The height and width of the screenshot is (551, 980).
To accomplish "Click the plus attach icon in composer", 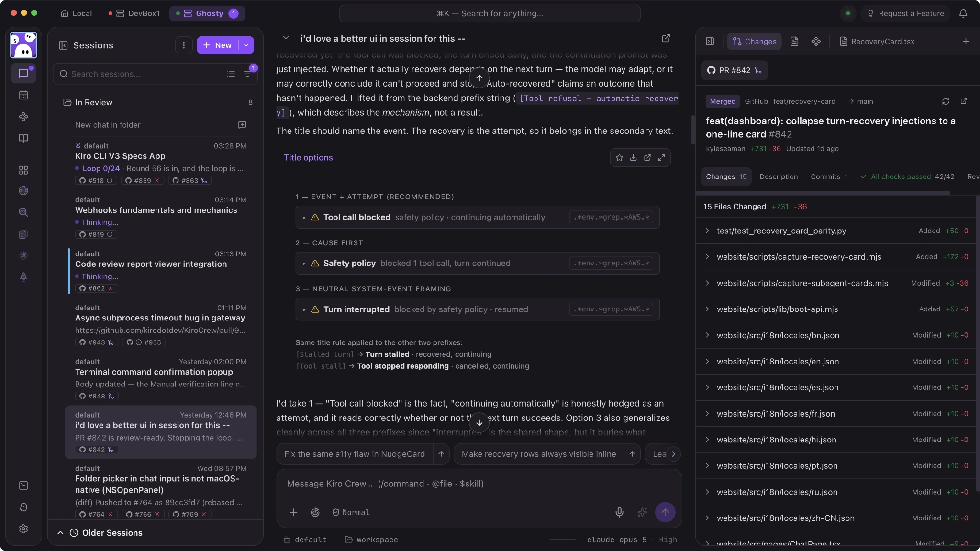I will tap(293, 512).
